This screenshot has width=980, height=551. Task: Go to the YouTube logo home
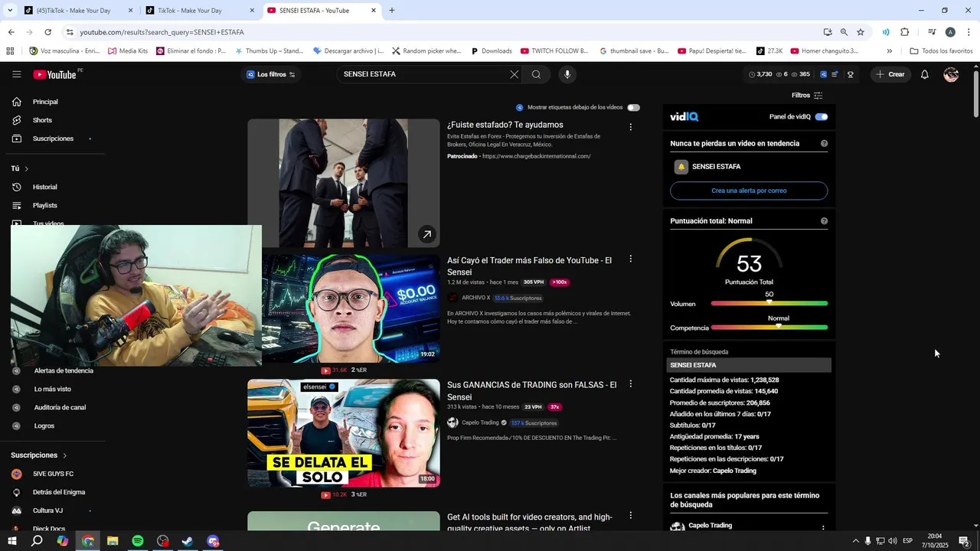click(x=55, y=74)
